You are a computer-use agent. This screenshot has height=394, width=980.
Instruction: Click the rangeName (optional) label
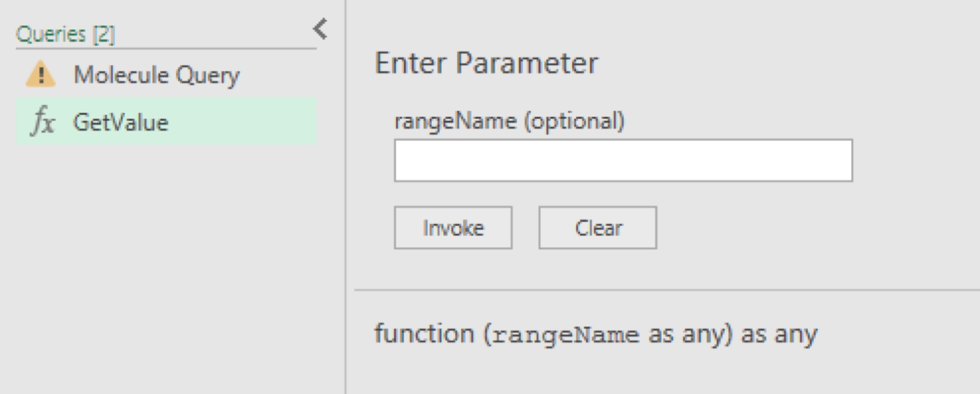[509, 121]
